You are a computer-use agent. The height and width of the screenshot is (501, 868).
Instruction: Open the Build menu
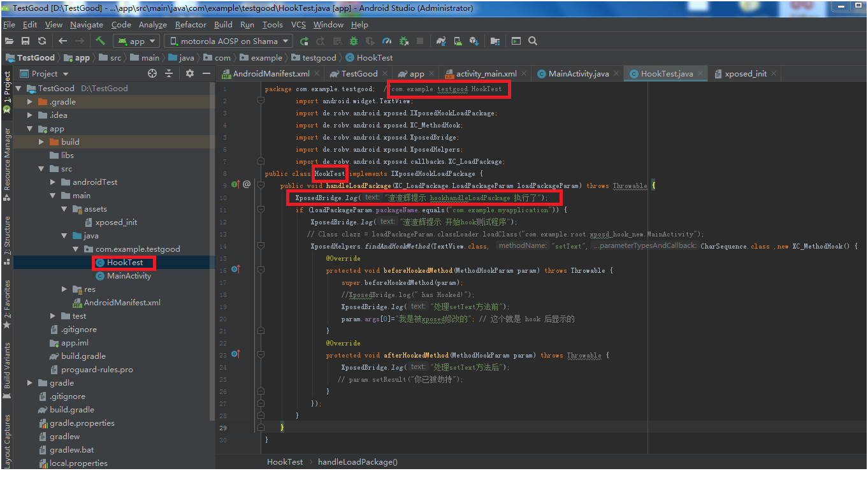(223, 25)
